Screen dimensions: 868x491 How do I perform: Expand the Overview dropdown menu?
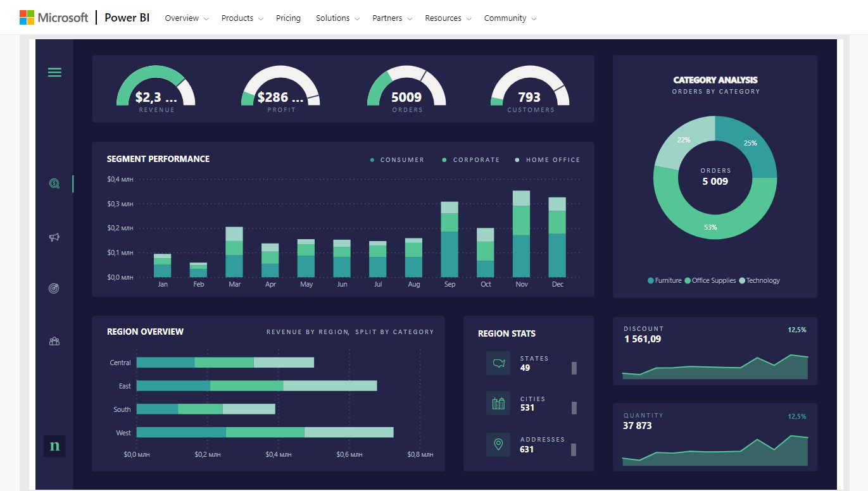point(186,18)
